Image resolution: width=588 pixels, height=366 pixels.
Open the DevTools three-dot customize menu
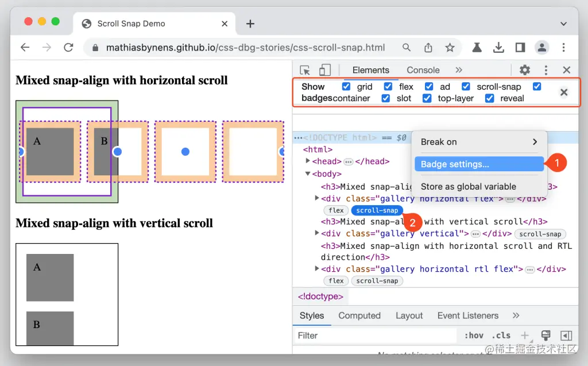545,70
